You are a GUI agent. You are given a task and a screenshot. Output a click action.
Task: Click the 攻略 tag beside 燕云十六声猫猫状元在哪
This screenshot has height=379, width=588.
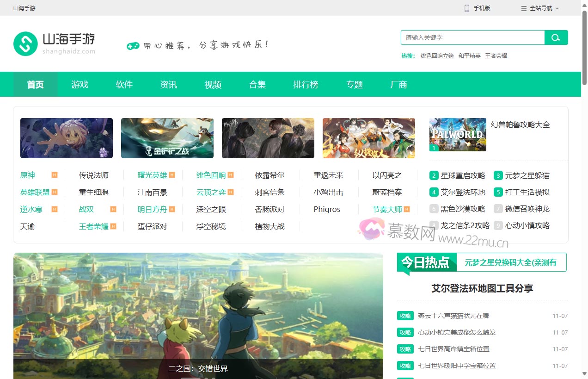405,316
